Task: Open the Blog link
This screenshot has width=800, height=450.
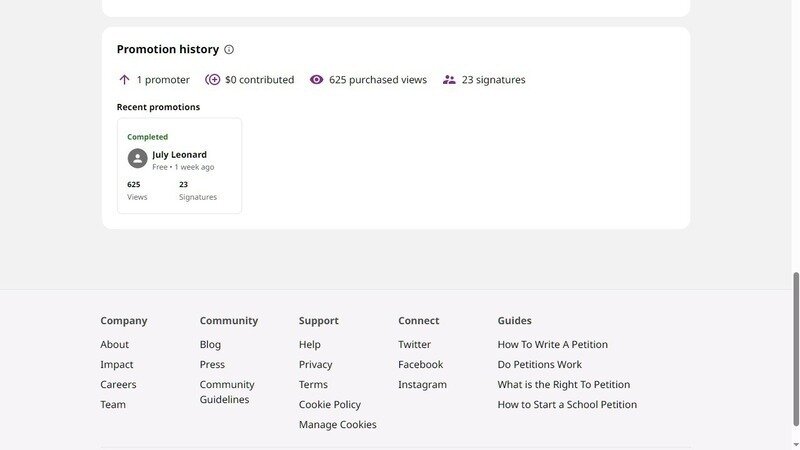Action: (x=210, y=345)
